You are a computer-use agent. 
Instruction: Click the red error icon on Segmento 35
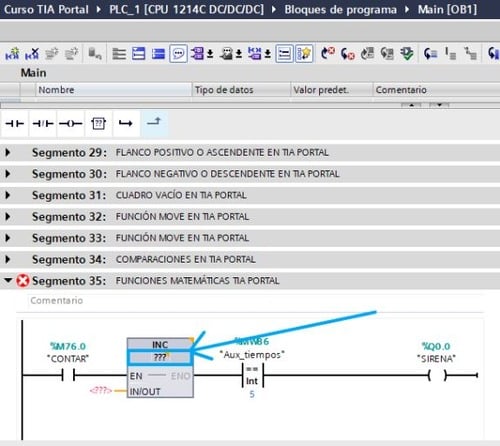pyautogui.click(x=23, y=281)
